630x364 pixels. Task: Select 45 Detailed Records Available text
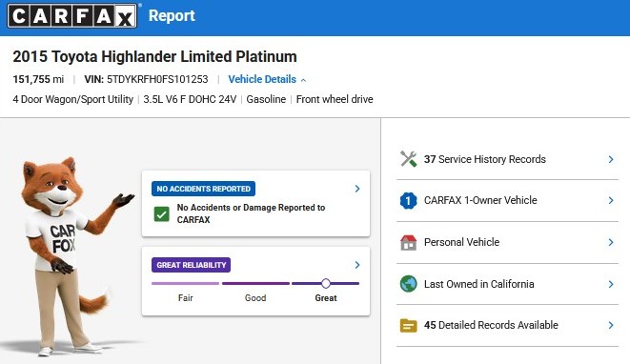pos(491,325)
